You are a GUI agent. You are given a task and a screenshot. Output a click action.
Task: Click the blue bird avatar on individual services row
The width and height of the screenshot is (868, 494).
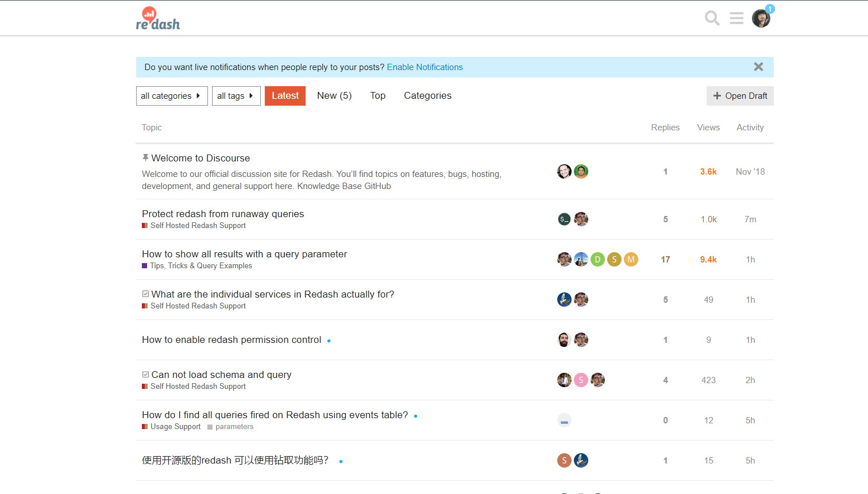tap(564, 300)
